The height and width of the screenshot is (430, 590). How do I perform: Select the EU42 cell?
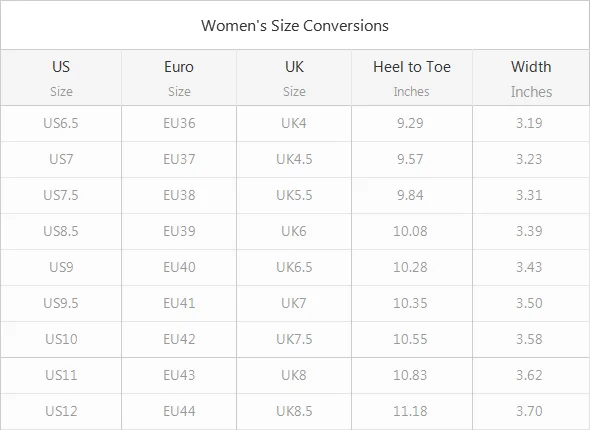[x=179, y=339]
